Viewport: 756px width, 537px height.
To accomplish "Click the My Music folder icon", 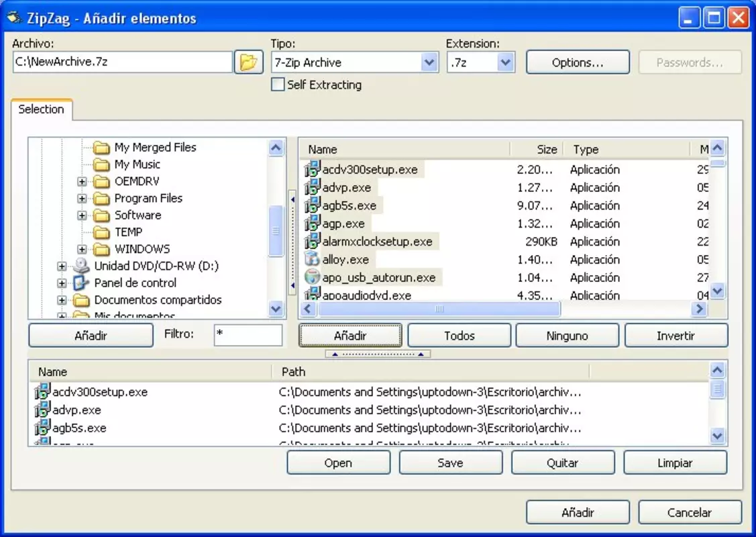I will [x=101, y=164].
